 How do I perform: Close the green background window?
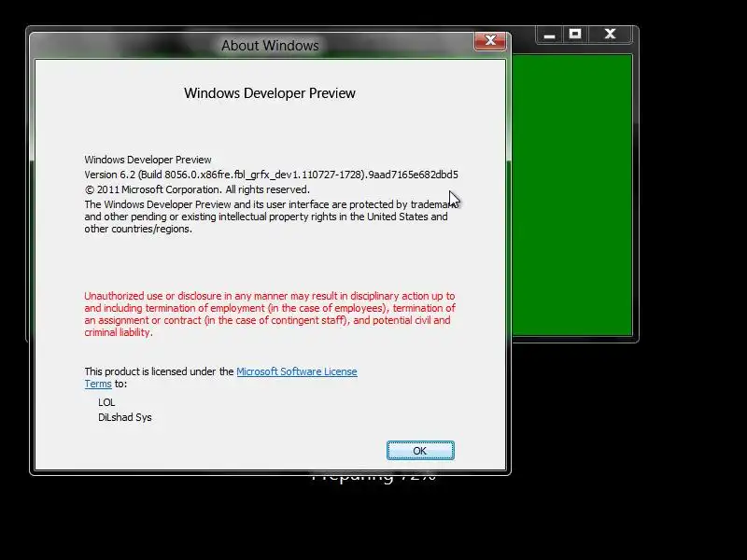pyautogui.click(x=610, y=35)
